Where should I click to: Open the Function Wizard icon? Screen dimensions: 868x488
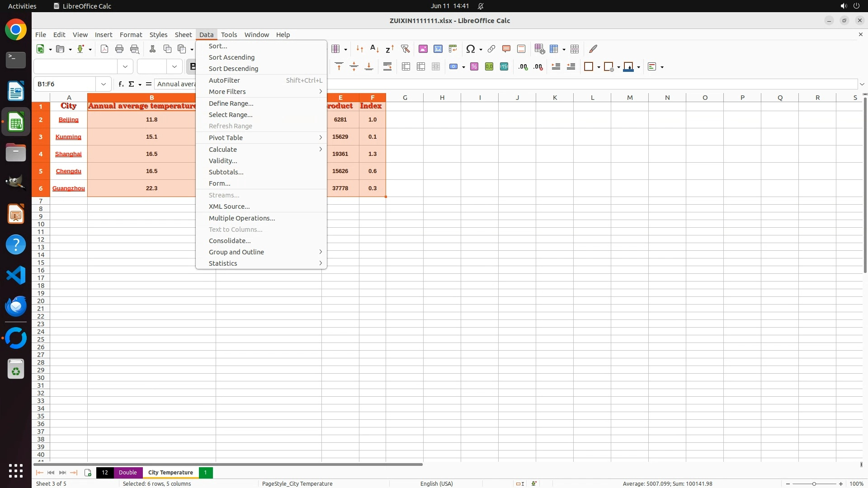point(121,84)
